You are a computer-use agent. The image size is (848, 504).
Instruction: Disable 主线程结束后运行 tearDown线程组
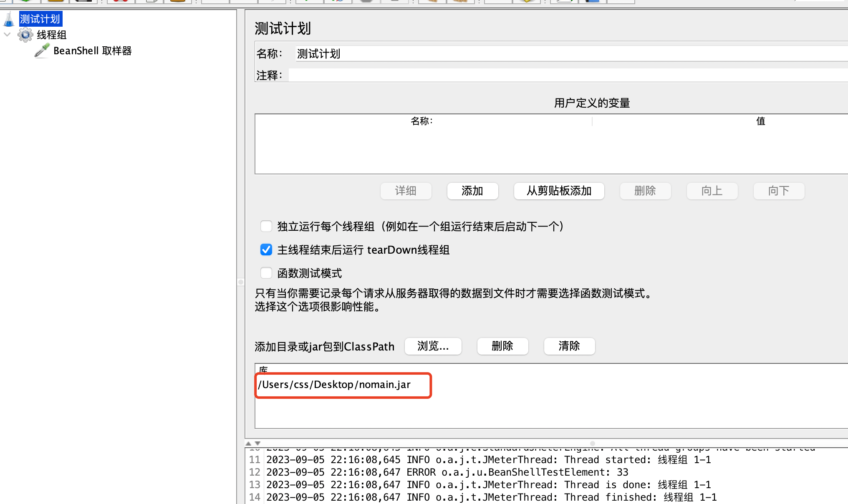[x=266, y=249]
